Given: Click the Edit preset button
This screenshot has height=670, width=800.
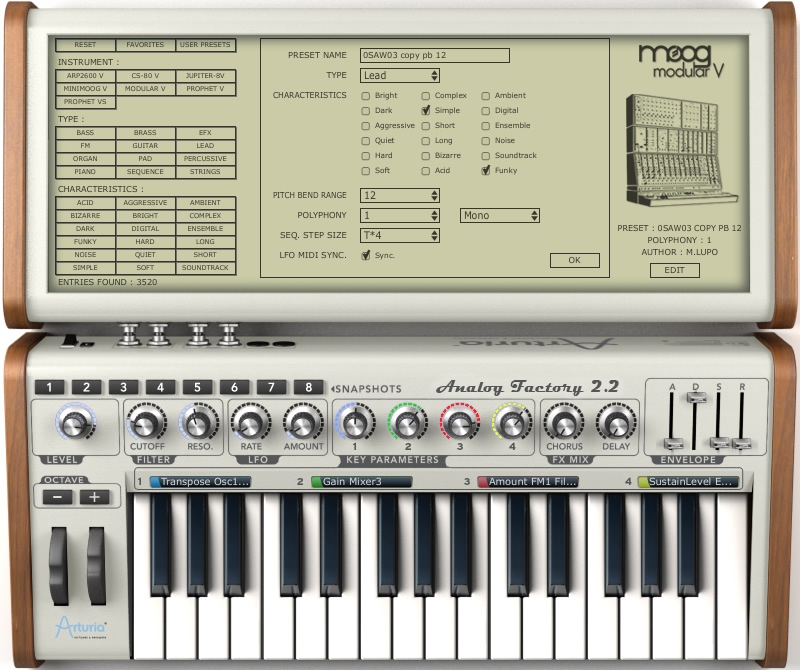Looking at the screenshot, I should coord(674,270).
